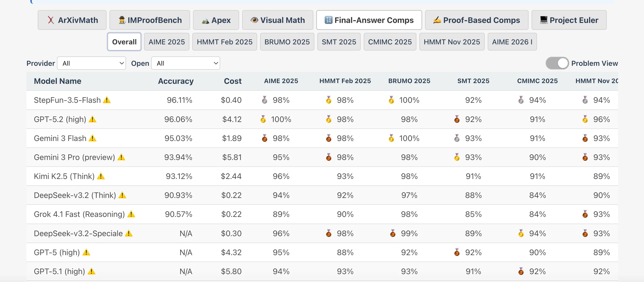Sort by Cost column header

pos(233,81)
